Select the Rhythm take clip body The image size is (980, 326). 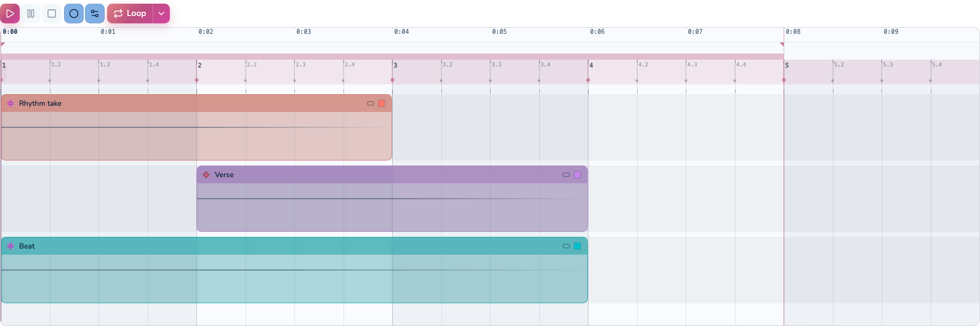(196, 136)
